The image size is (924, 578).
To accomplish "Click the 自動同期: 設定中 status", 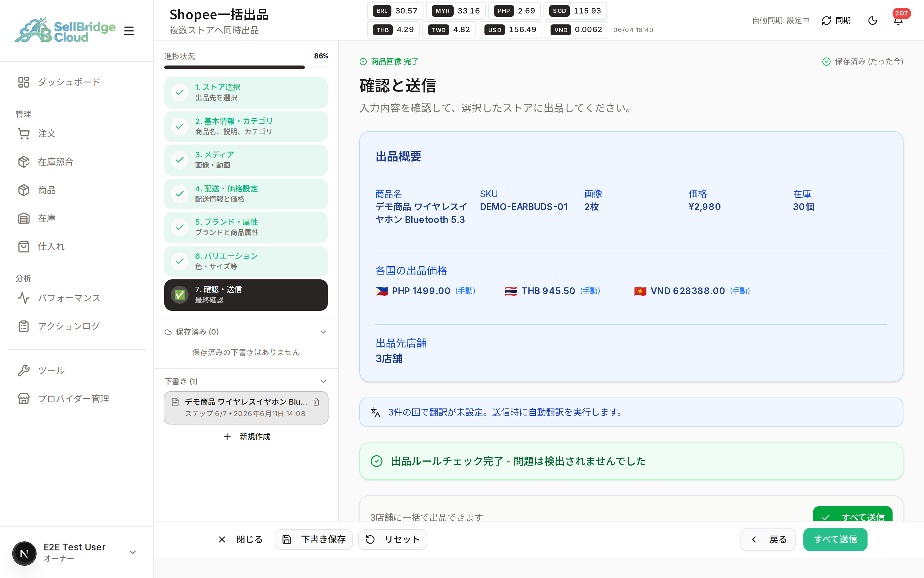I will click(781, 20).
